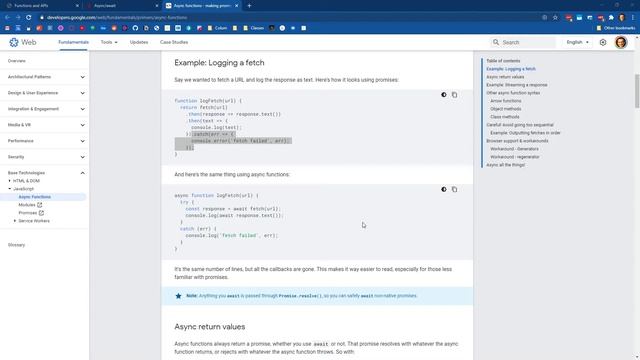640x360 pixels.
Task: Open the Updates nav tab
Action: tap(139, 42)
